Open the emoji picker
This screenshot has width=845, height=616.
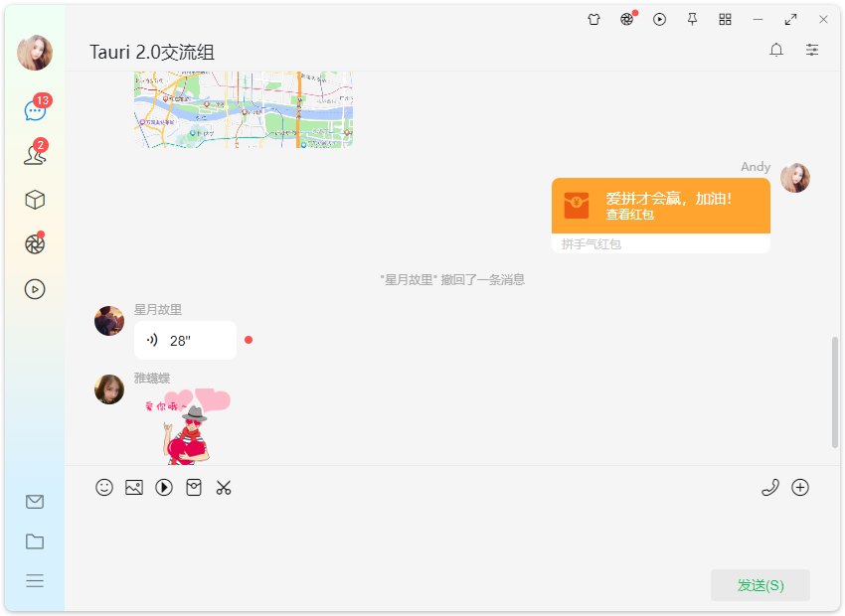(104, 487)
